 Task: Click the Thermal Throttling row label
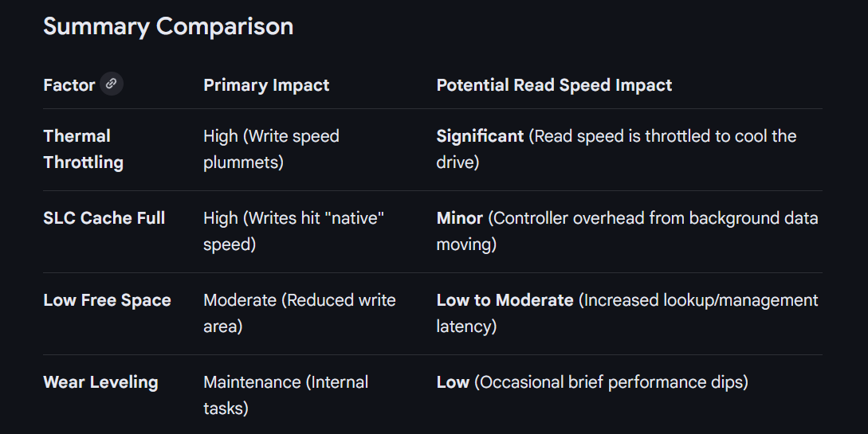[83, 149]
